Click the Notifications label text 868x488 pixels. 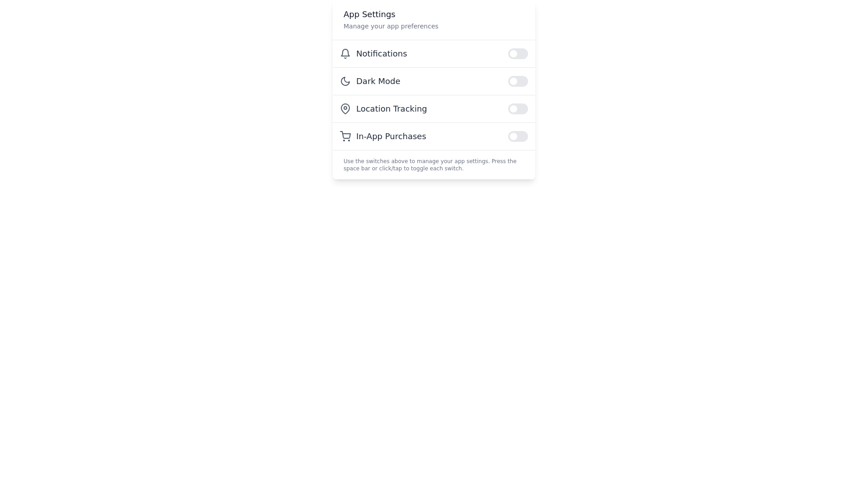382,54
